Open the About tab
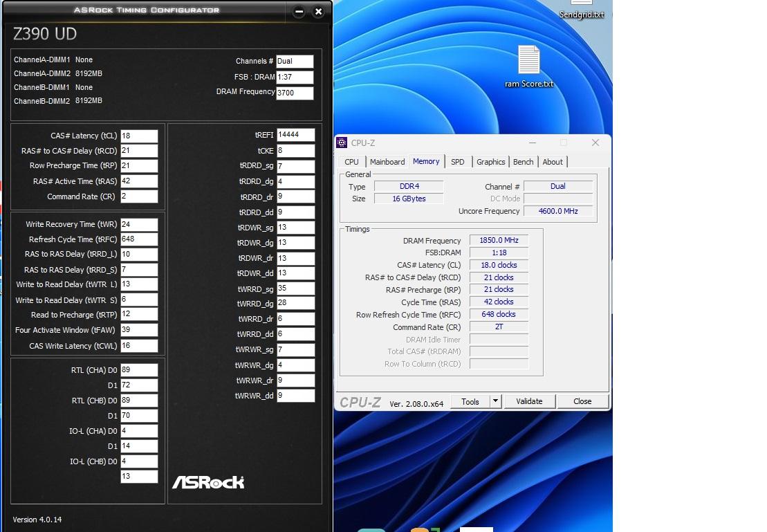 [553, 162]
